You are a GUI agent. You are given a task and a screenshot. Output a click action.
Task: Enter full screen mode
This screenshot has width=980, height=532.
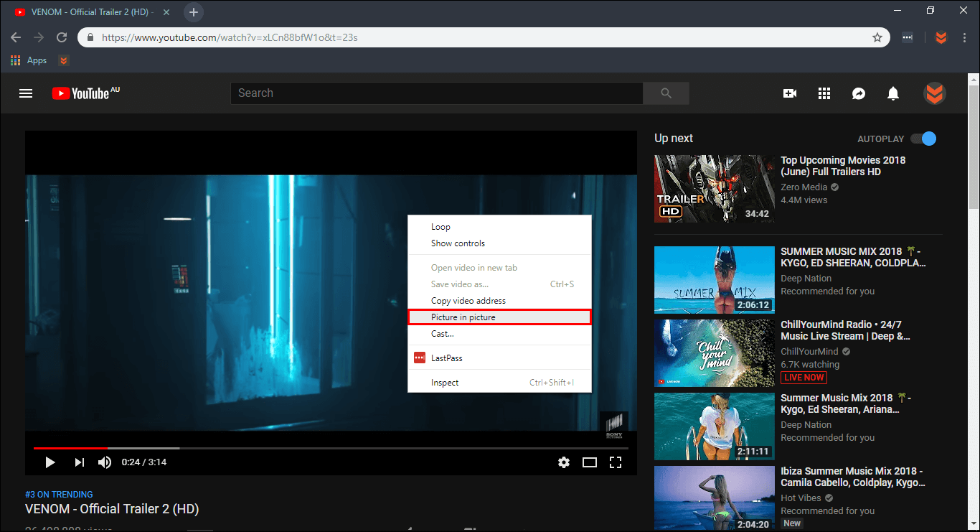(x=616, y=462)
